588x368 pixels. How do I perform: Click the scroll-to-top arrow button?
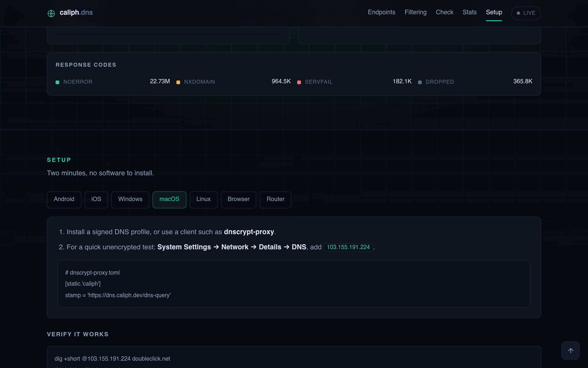571,351
